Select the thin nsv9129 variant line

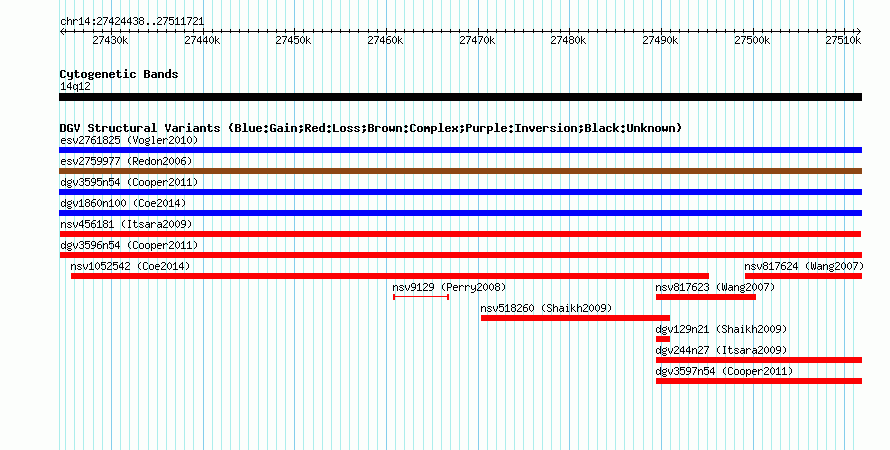coord(421,297)
